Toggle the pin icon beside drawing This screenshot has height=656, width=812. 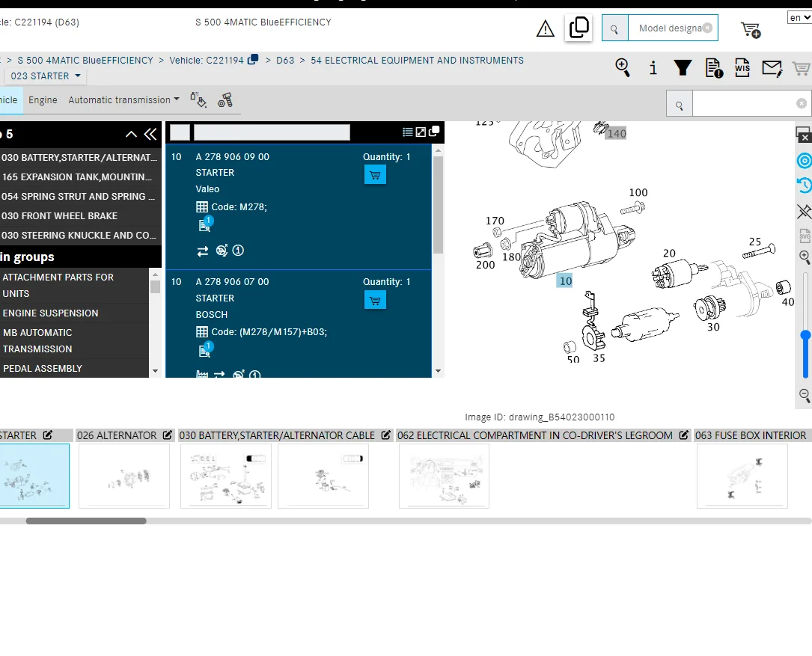click(x=805, y=211)
